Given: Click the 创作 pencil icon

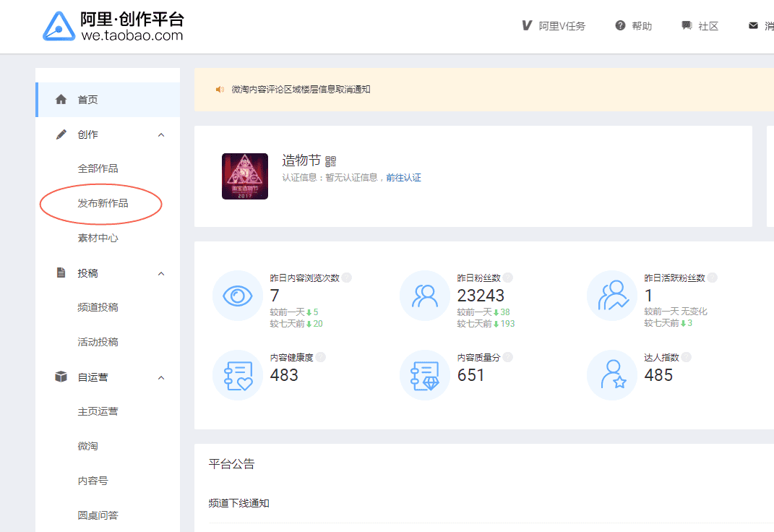Looking at the screenshot, I should tap(61, 134).
